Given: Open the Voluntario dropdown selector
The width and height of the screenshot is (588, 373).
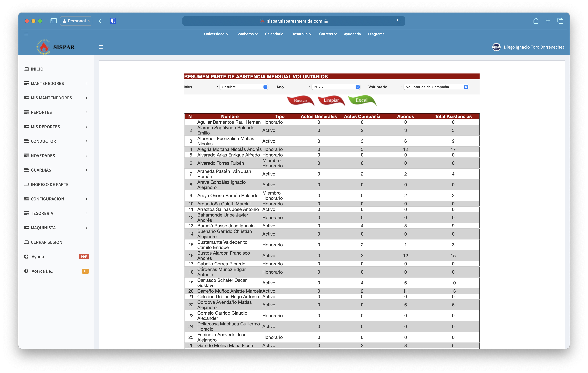Looking at the screenshot, I should (x=436, y=87).
